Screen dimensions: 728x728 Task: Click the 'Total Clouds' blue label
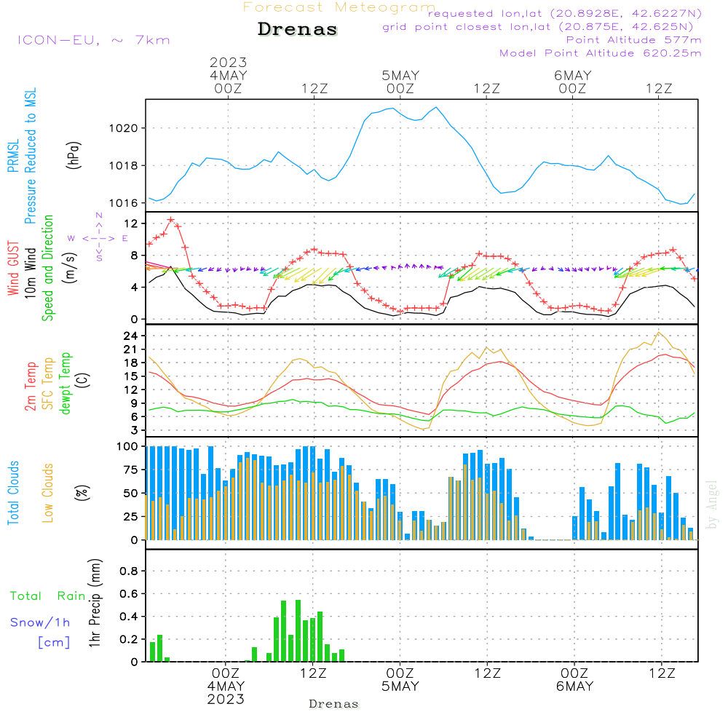(13, 493)
